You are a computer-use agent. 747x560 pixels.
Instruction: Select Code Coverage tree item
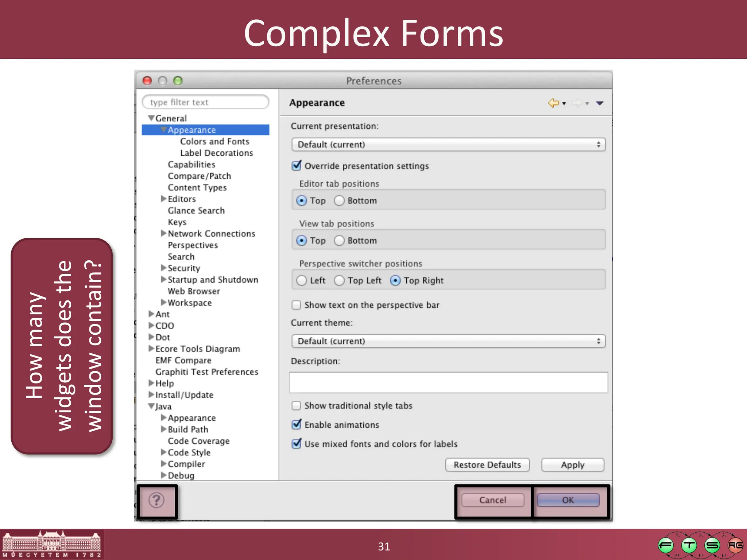coord(199,441)
